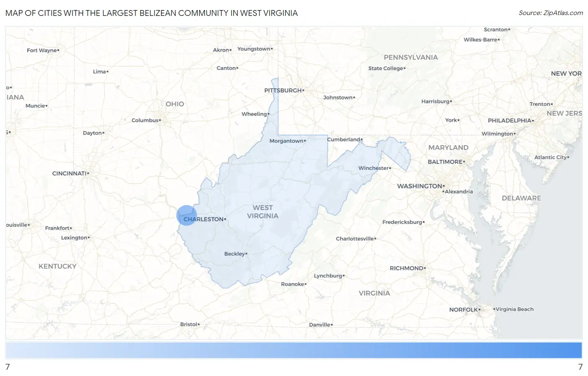Click the Canton city label
Screen dimensions: 588x376
(x=226, y=68)
